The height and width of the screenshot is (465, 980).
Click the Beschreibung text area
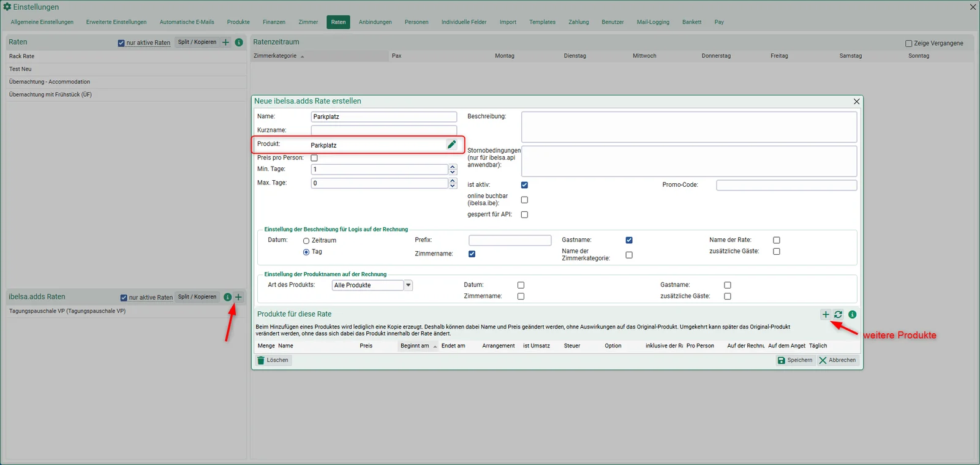pos(689,127)
